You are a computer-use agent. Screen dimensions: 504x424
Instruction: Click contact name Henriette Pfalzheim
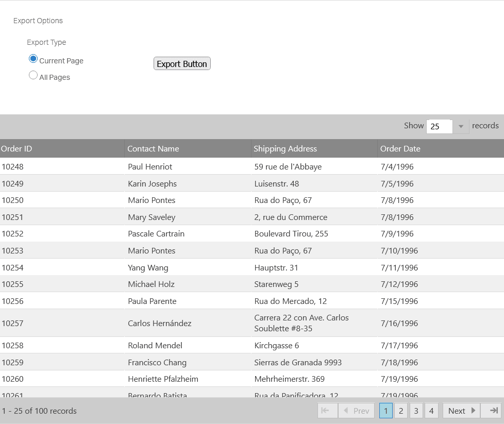[163, 379]
